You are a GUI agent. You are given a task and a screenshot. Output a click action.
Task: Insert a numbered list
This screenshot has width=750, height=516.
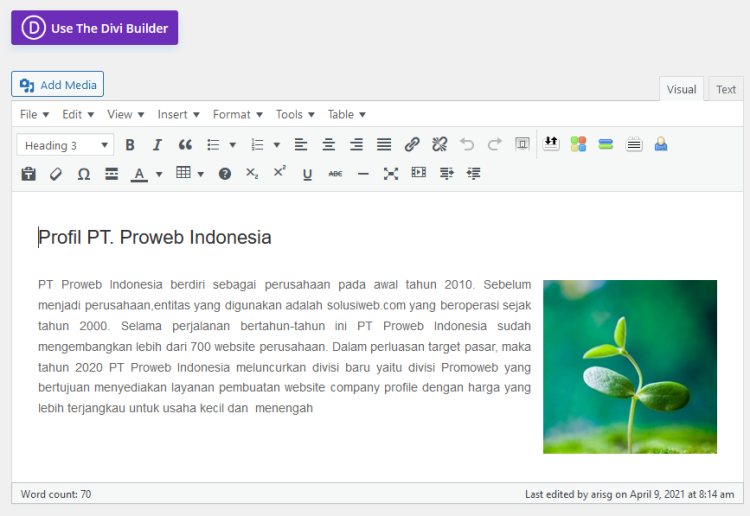(x=257, y=145)
